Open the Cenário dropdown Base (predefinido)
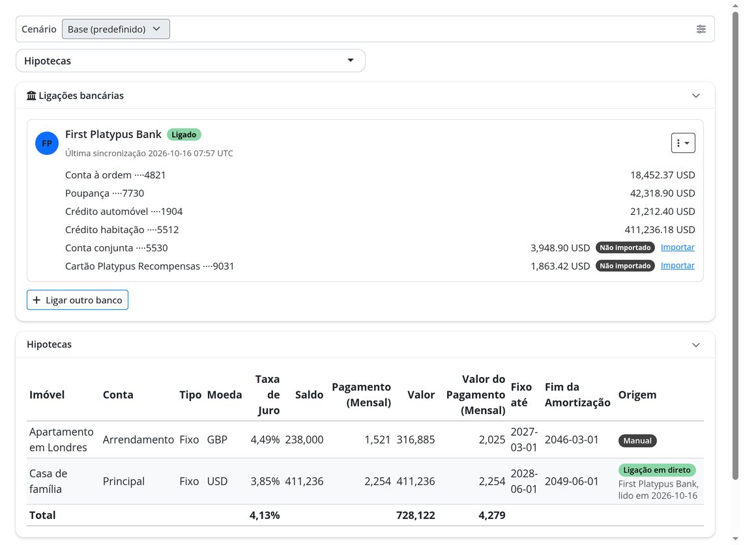This screenshot has width=756, height=545. coord(116,29)
